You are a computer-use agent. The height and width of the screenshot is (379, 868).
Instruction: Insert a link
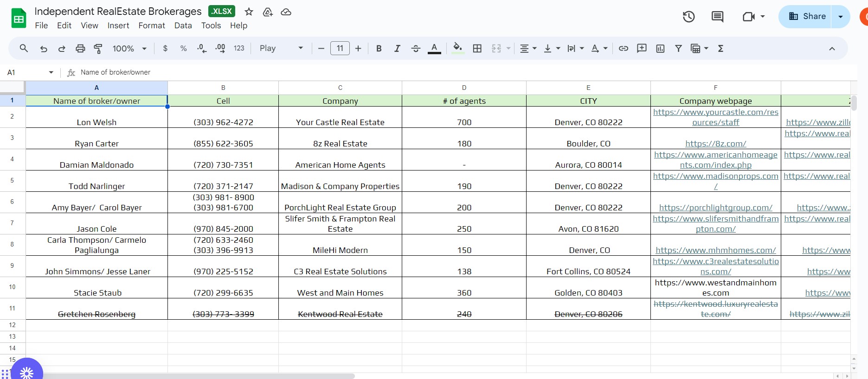pos(624,48)
